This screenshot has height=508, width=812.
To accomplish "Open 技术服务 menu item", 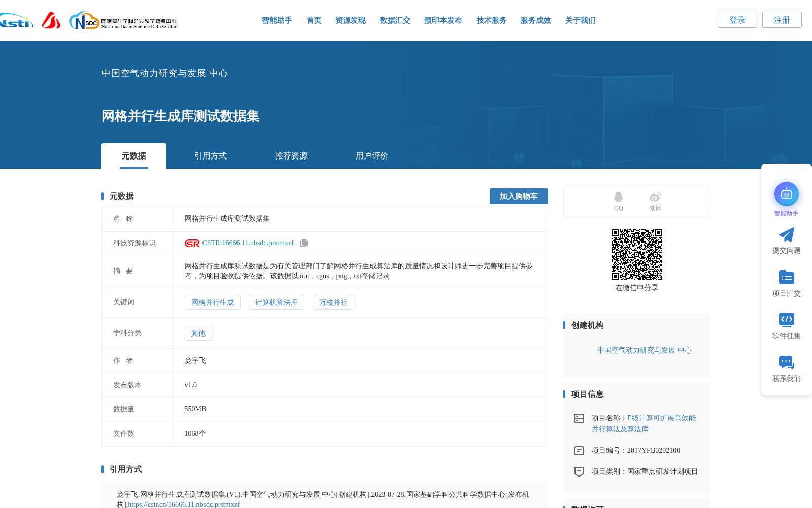I will click(x=492, y=20).
